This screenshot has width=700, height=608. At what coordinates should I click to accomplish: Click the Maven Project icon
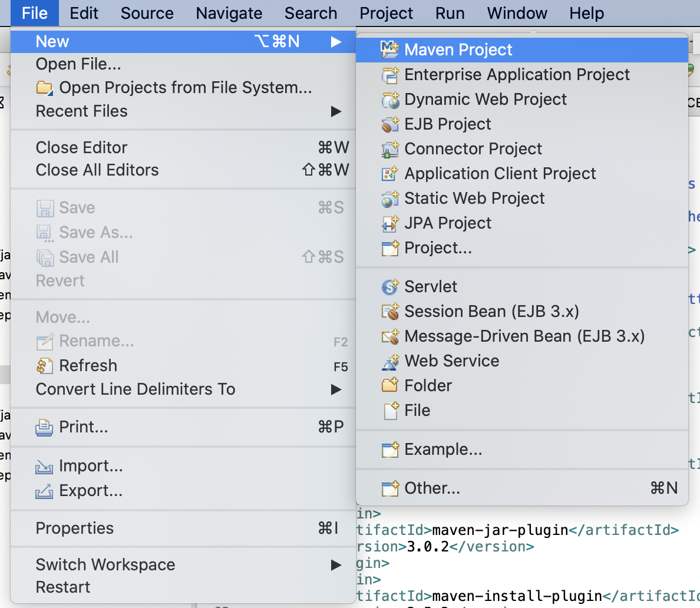[389, 49]
